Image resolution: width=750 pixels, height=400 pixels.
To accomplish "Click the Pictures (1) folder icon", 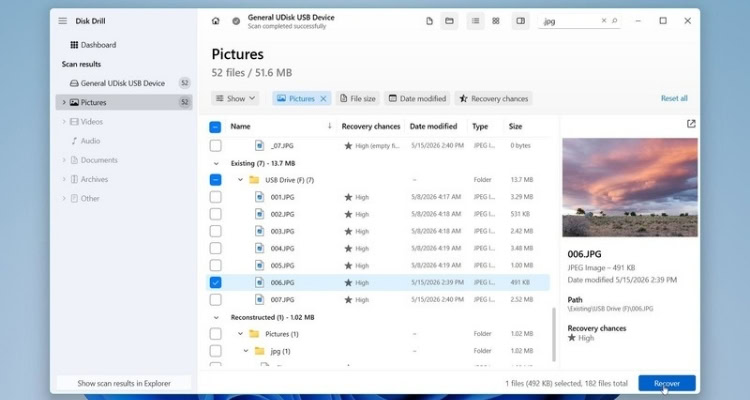I will tap(254, 334).
